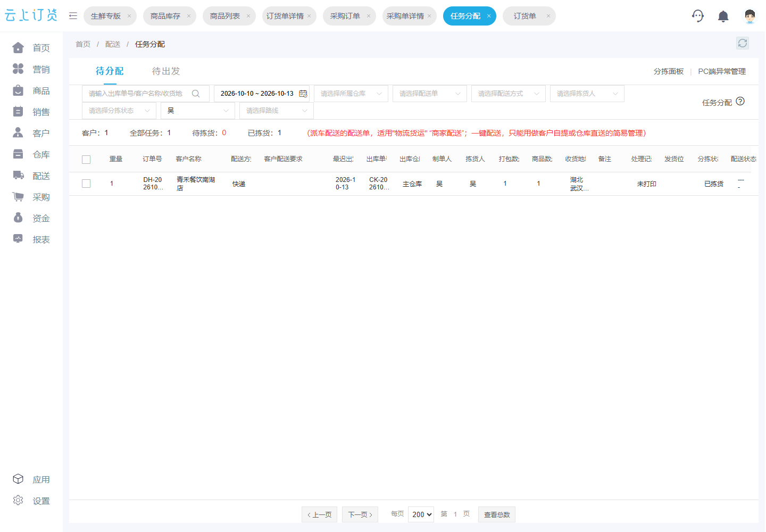Viewport: 766px width, 532px height.
Task: Expand the 请选择配送方式 dropdown
Action: (509, 94)
